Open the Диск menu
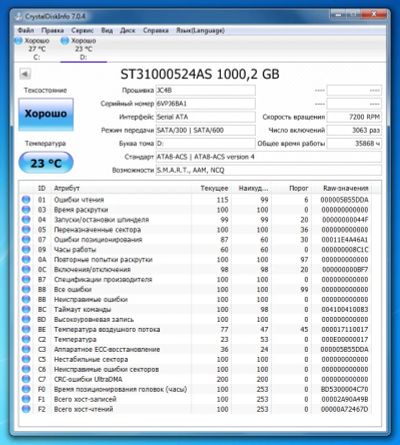Screen dimensions: 400x445 click(x=128, y=30)
